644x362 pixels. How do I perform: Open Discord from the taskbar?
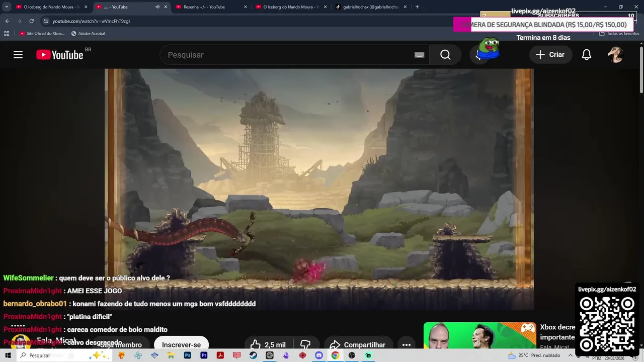pos(319,355)
